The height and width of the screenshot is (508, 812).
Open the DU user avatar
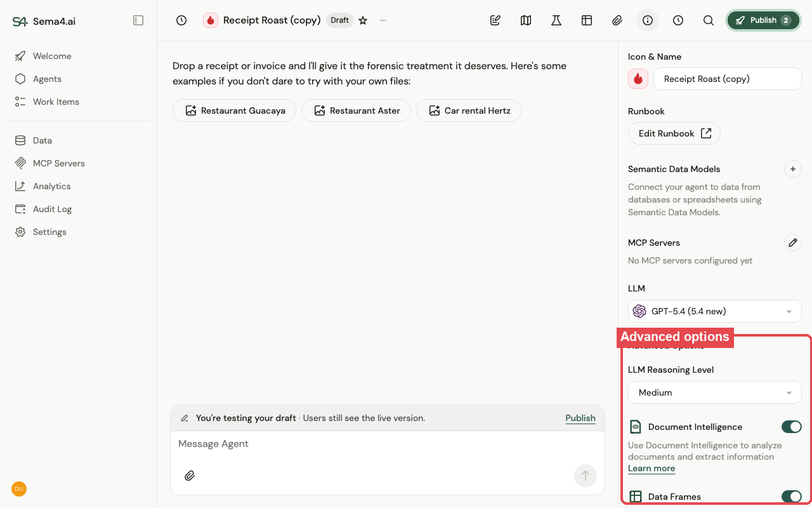pyautogui.click(x=19, y=489)
